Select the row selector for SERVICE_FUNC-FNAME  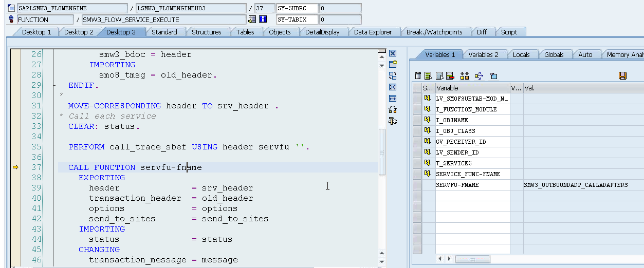417,174
